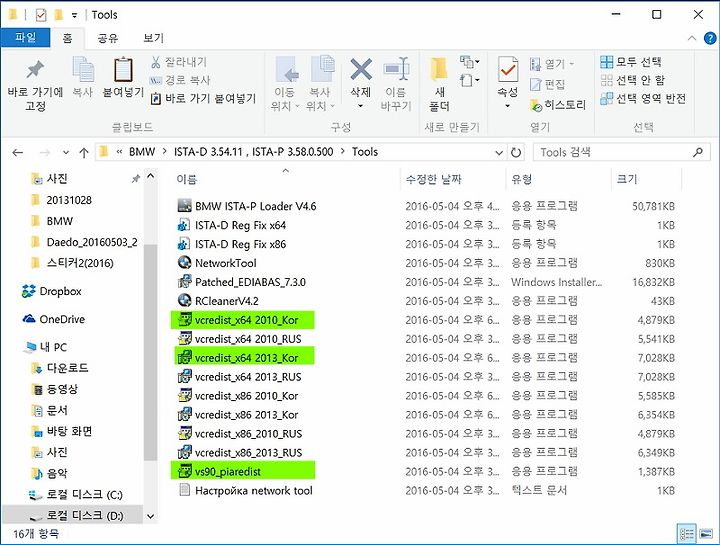Click the History (히스토리) button
The height and width of the screenshot is (545, 720).
pos(558,105)
